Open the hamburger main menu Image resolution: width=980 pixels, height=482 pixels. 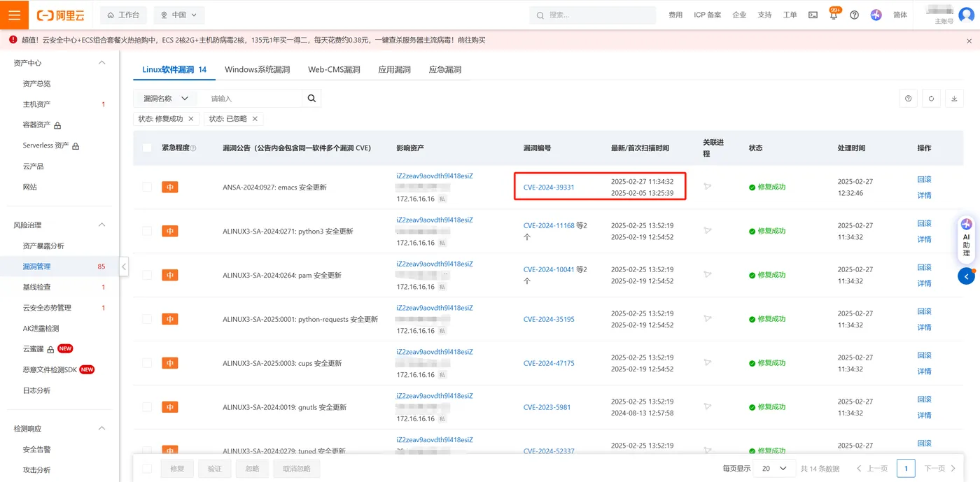[14, 15]
